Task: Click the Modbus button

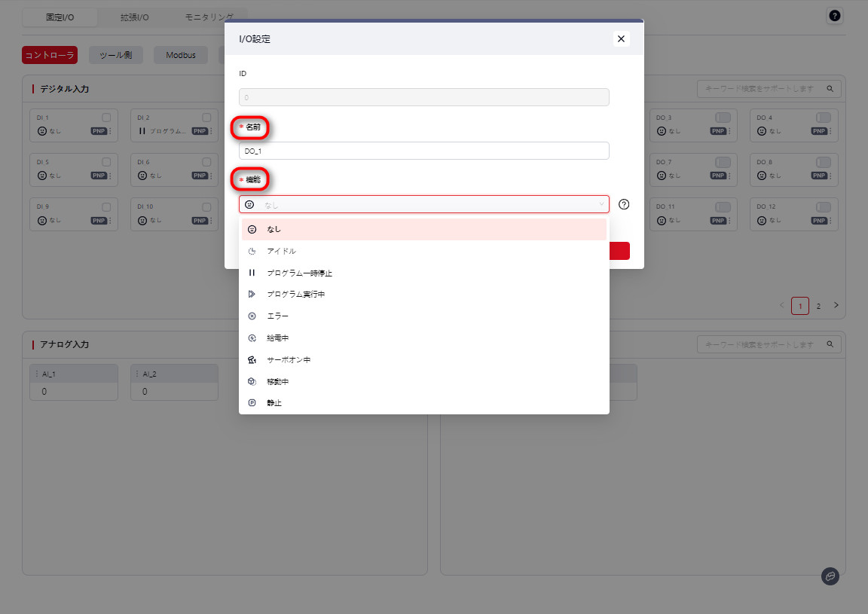Action: [181, 55]
